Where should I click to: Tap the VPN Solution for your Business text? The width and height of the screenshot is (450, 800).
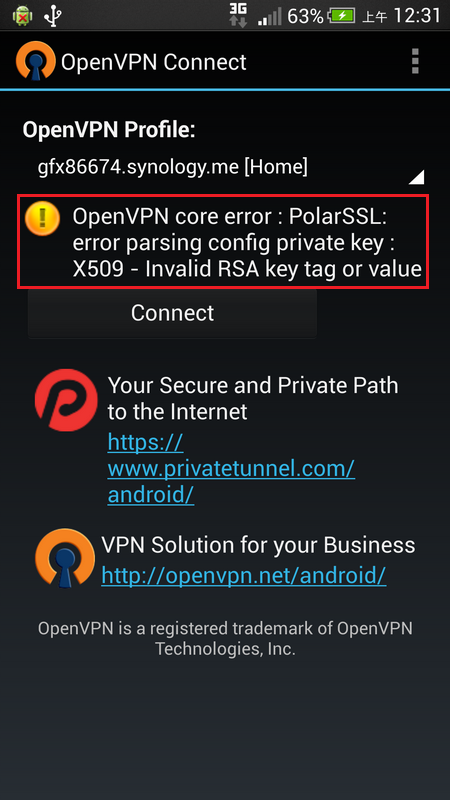258,545
